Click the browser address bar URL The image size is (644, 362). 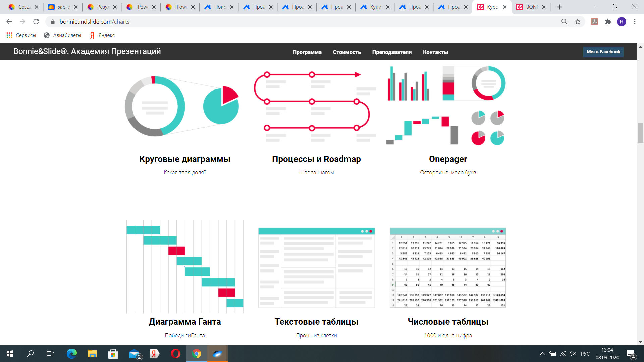tap(95, 22)
